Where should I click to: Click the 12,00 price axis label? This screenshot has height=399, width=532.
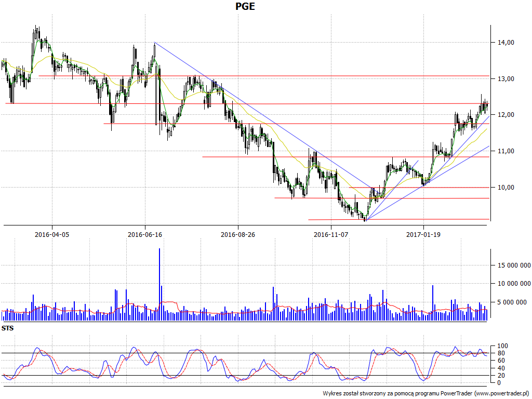pos(506,115)
